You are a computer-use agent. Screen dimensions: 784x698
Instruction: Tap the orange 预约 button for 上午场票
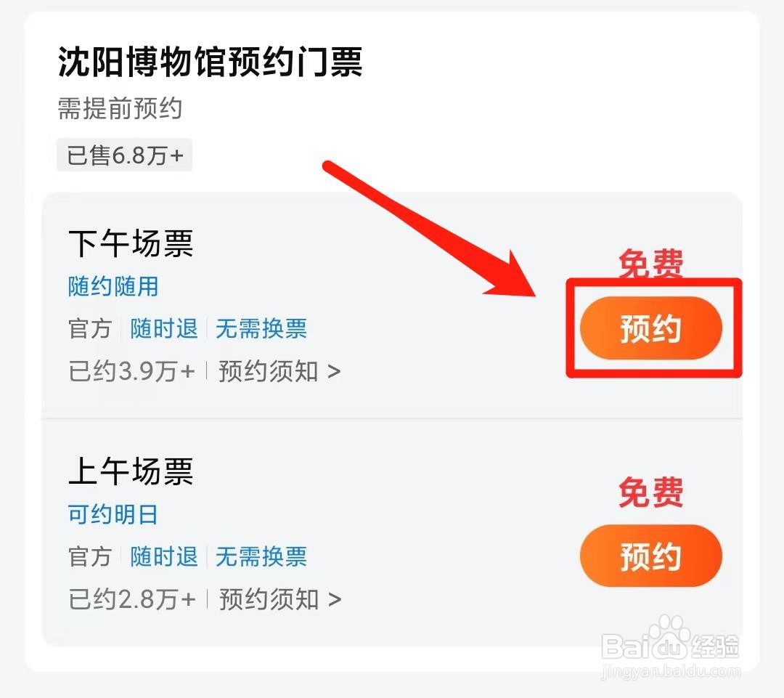[x=650, y=556]
